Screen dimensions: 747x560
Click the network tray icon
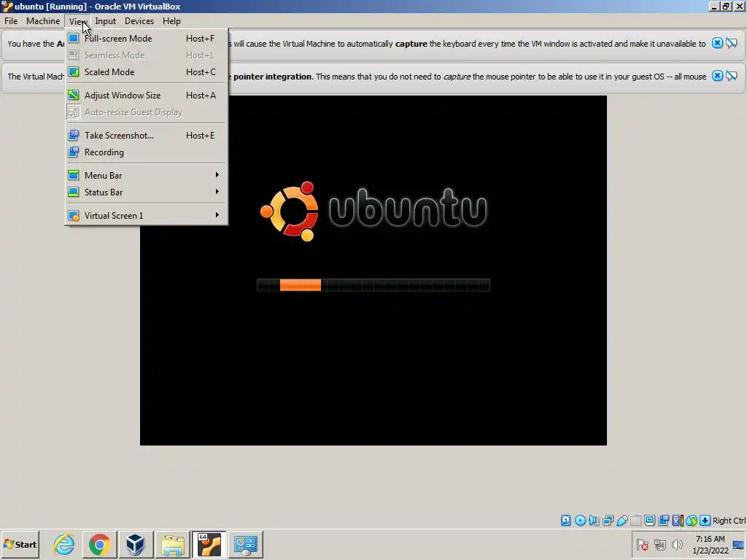pos(659,544)
